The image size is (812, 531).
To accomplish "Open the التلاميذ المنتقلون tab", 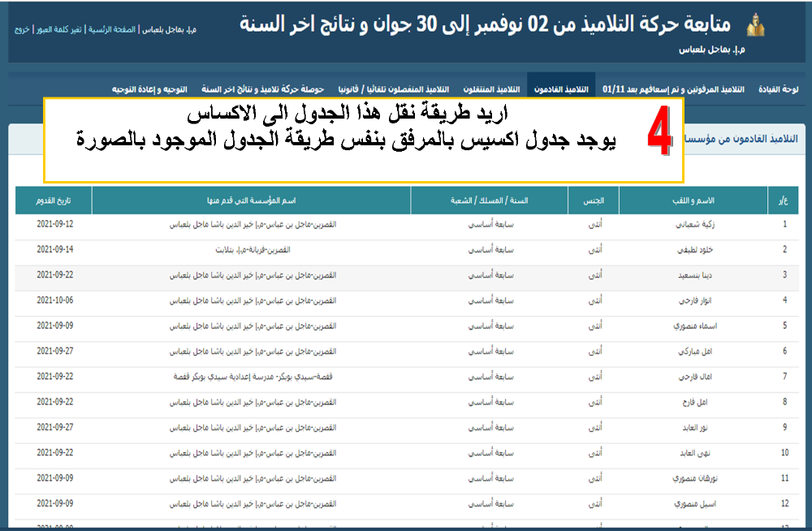I will 491,89.
